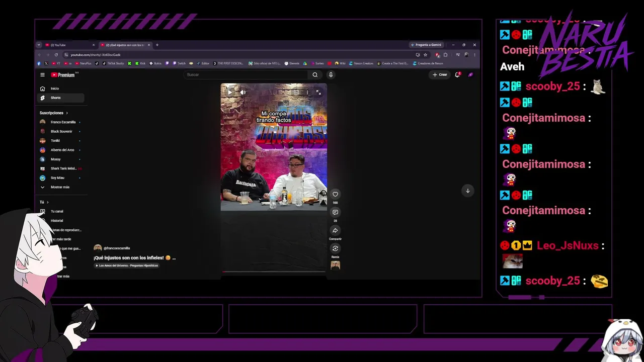Image resolution: width=644 pixels, height=362 pixels.
Task: Click the Crear button
Action: coord(440,74)
